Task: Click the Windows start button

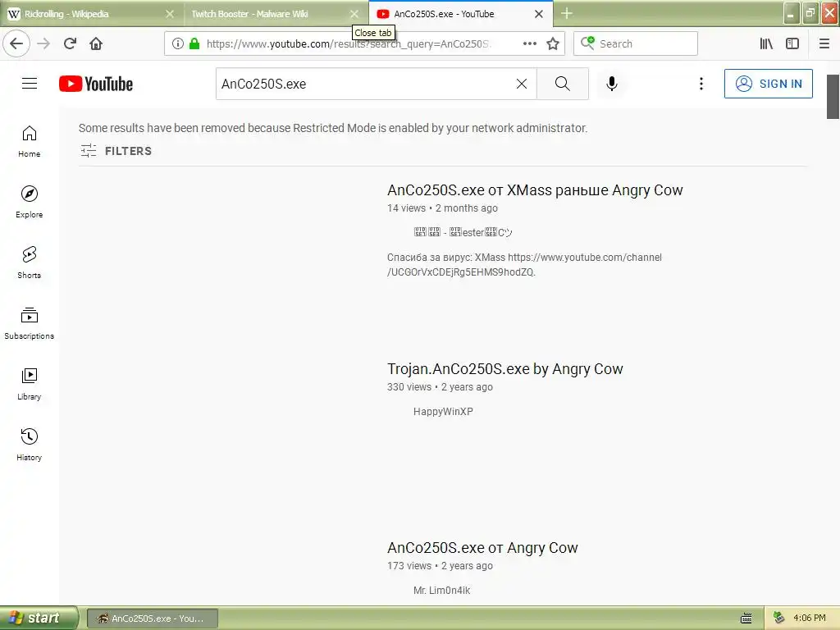Action: pyautogui.click(x=39, y=618)
